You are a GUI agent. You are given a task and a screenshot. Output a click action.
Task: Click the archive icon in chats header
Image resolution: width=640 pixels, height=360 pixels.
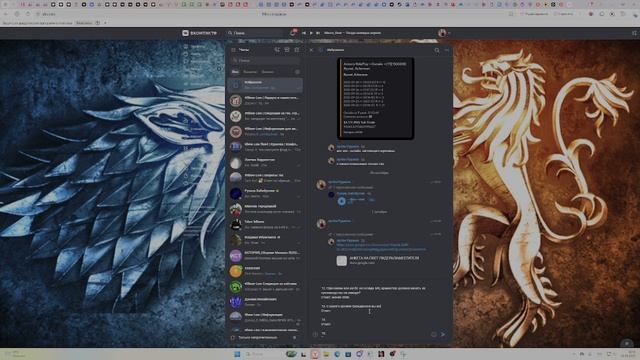(x=287, y=50)
